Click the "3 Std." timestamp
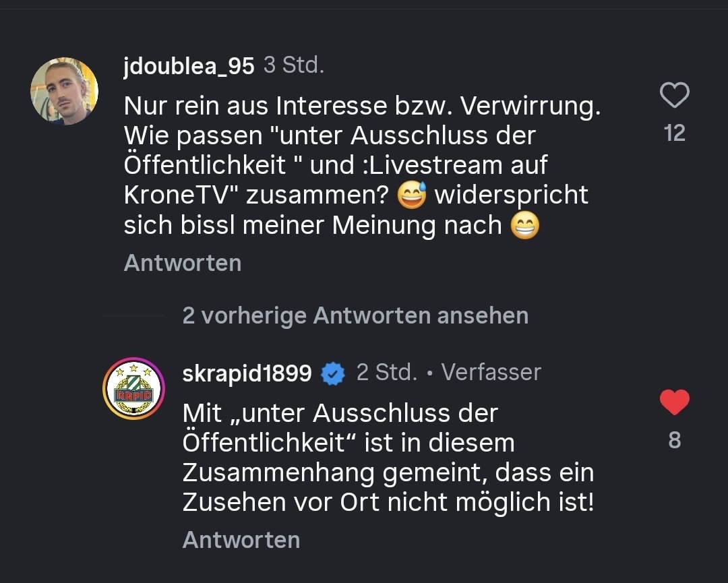The image size is (728, 583). [x=293, y=65]
